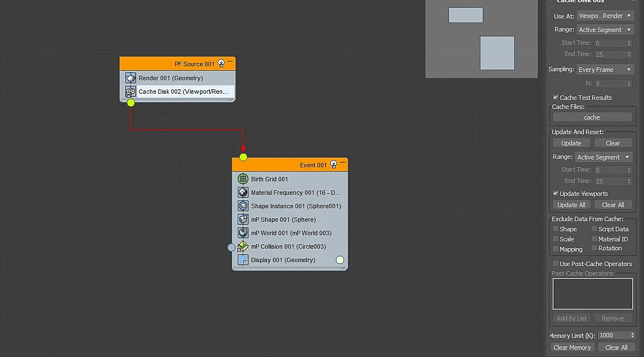This screenshot has width=644, height=357.
Task: Click the PF Source 001 output connector
Action: pyautogui.click(x=131, y=103)
